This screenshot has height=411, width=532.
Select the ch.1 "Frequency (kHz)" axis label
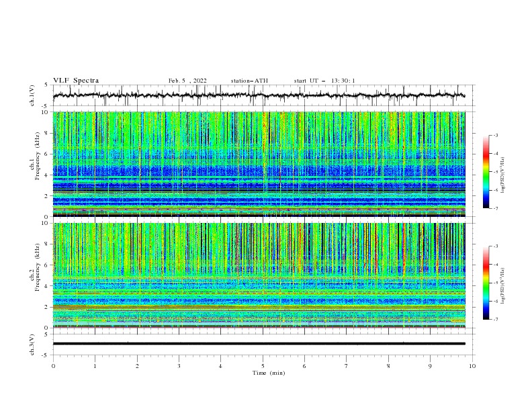(x=38, y=156)
